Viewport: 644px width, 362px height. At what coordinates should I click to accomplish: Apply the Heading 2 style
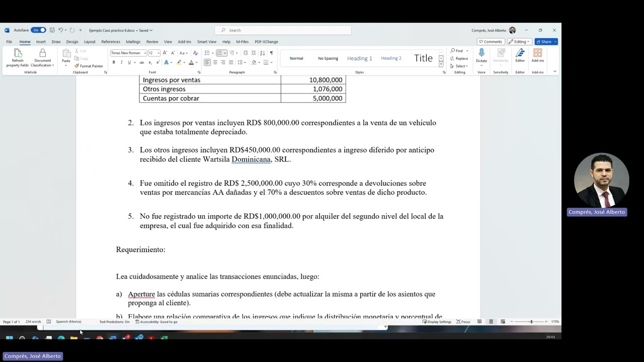[391, 58]
